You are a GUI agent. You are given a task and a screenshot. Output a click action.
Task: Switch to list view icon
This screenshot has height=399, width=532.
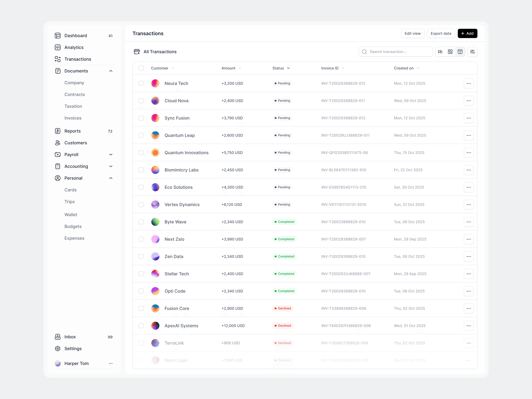tap(440, 52)
